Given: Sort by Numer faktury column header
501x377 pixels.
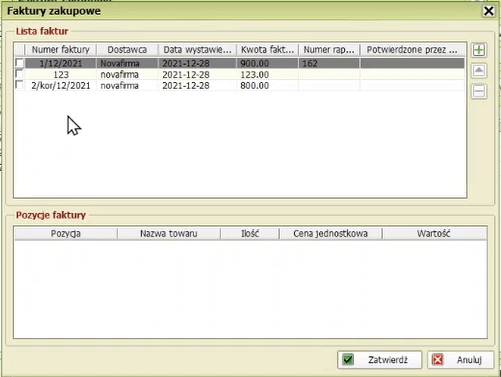Looking at the screenshot, I should (x=61, y=50).
